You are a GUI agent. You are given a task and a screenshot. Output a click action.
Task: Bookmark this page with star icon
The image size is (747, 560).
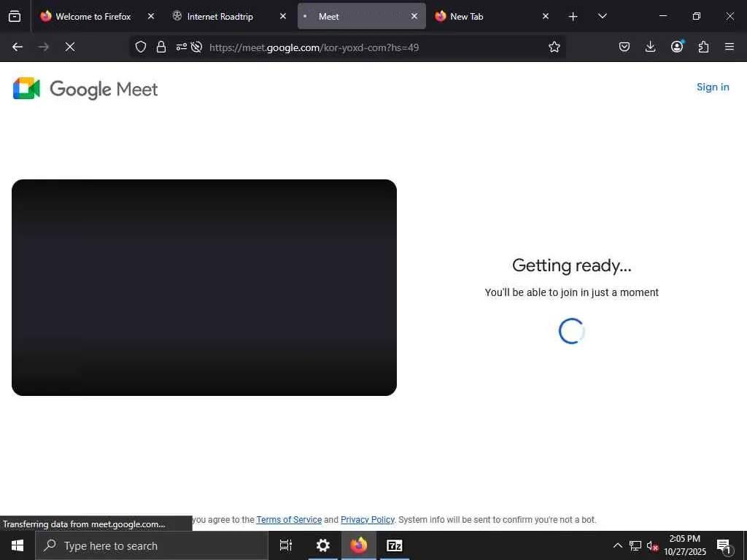coord(554,47)
